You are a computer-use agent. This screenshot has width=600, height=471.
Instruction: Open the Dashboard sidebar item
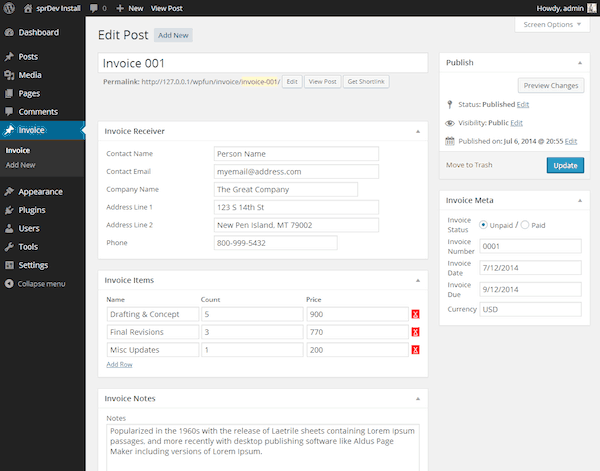coord(38,33)
